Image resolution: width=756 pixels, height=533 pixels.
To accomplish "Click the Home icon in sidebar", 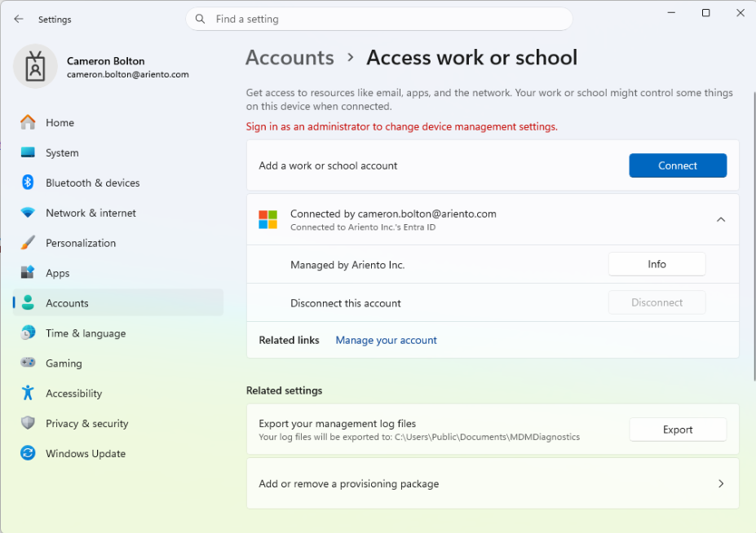I will (28, 122).
